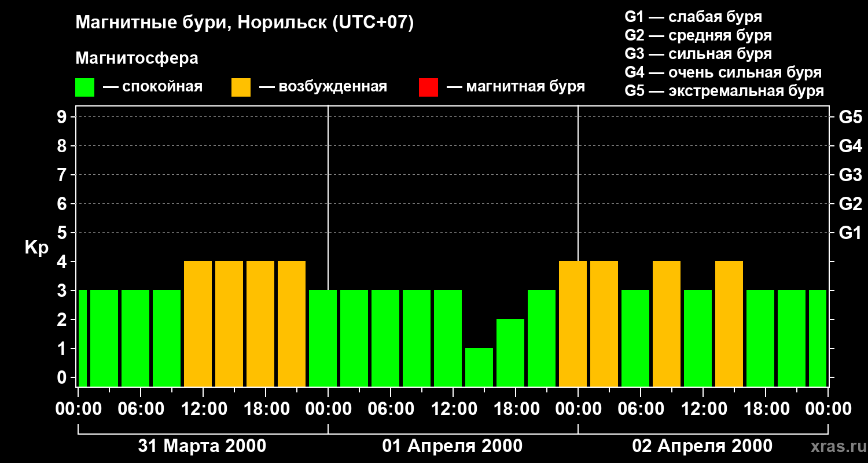
Task: Click the G5 label on the right axis
Action: click(x=851, y=117)
